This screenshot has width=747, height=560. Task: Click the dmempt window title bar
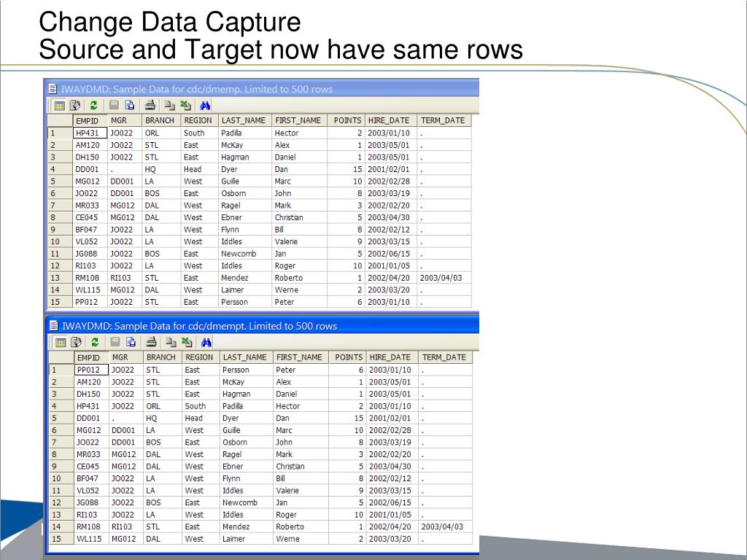point(263,326)
